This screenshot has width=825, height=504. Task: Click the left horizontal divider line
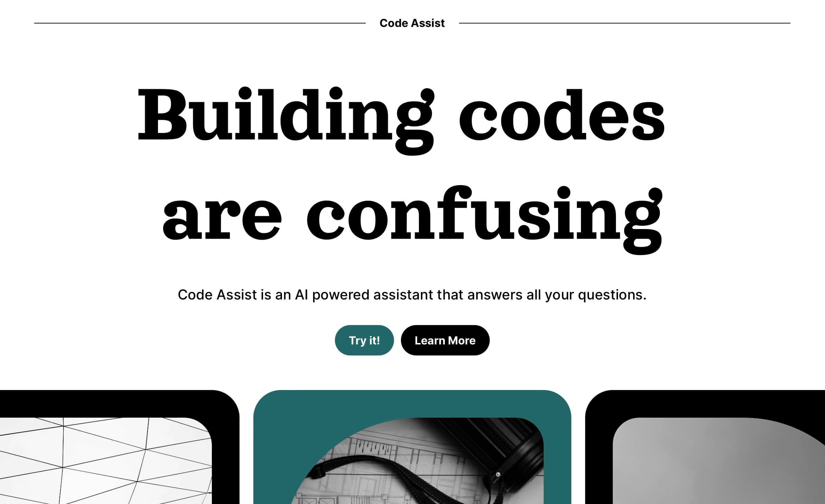click(x=200, y=23)
